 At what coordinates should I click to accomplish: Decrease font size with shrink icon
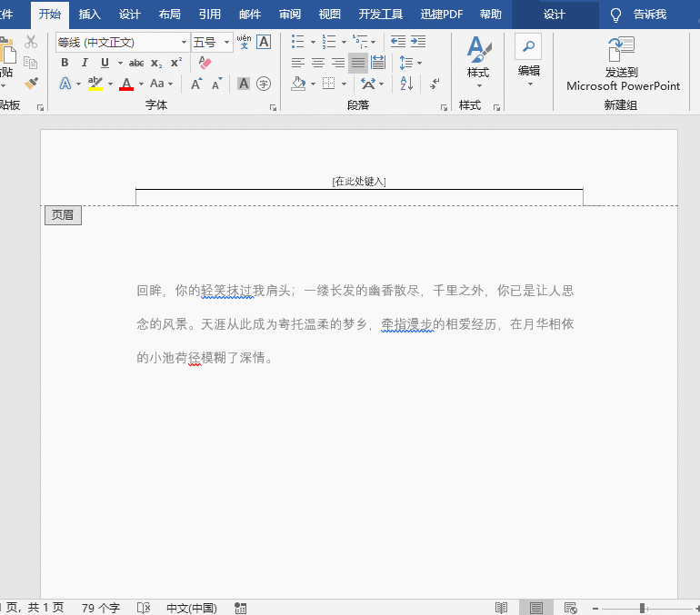[x=217, y=84]
